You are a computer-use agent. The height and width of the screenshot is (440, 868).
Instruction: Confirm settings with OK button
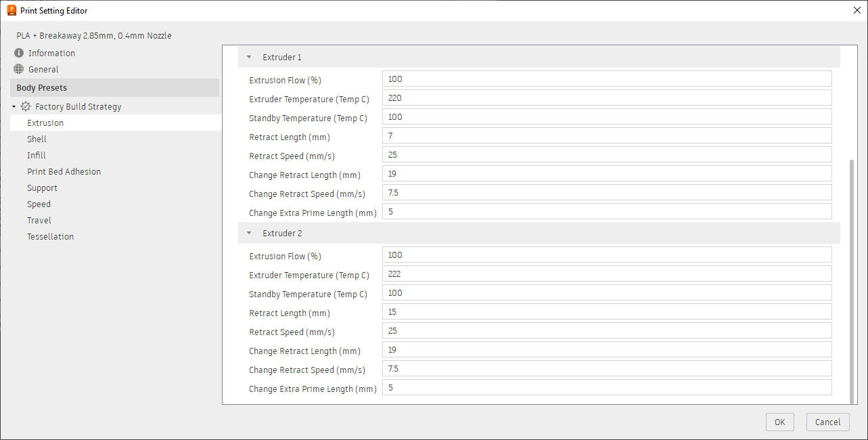[x=779, y=422]
